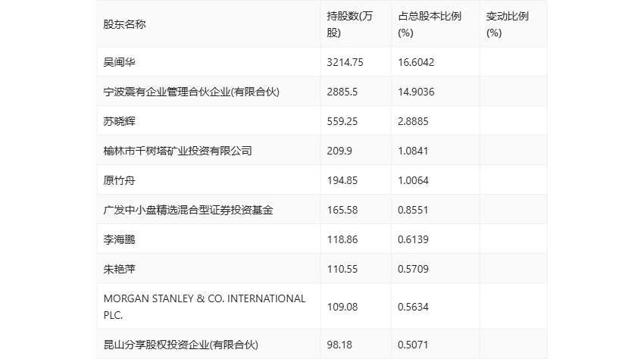This screenshot has width=644, height=359.
Task: Select the percentage 1.0841
Action: [x=413, y=151]
